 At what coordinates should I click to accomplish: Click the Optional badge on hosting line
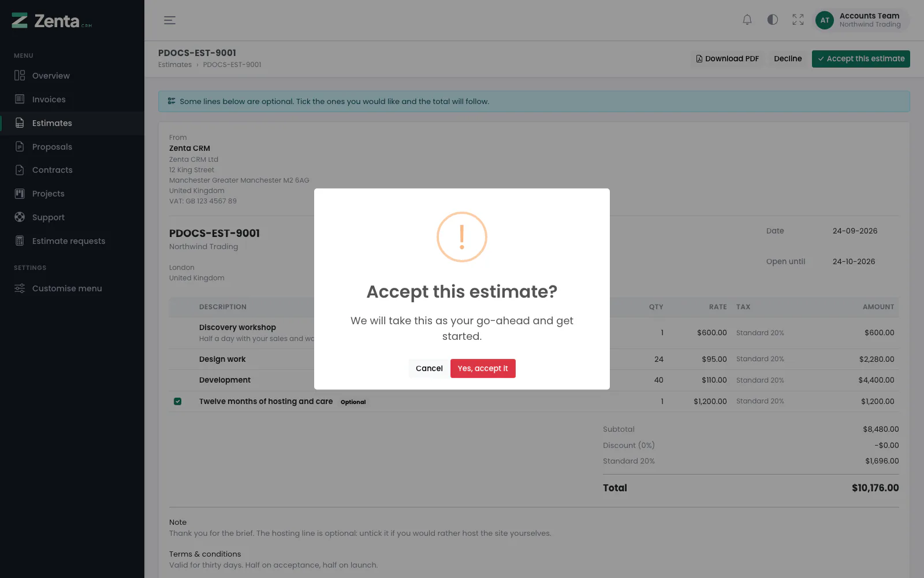353,402
